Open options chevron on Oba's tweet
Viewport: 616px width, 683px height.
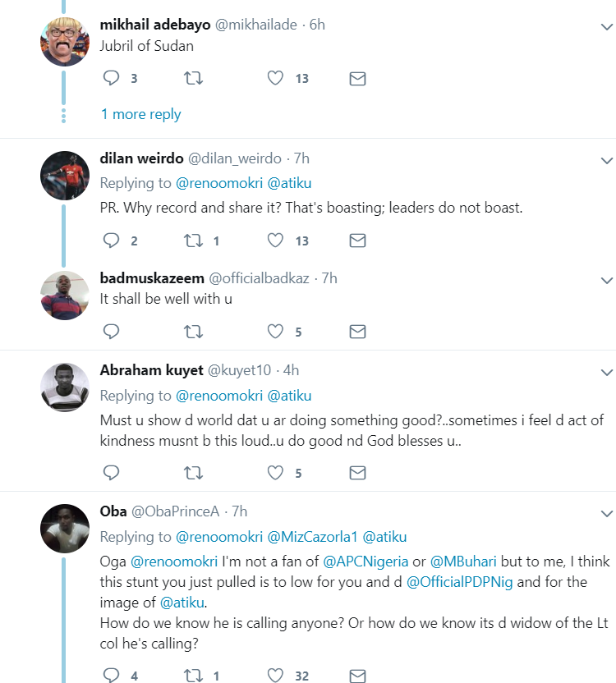(x=606, y=514)
